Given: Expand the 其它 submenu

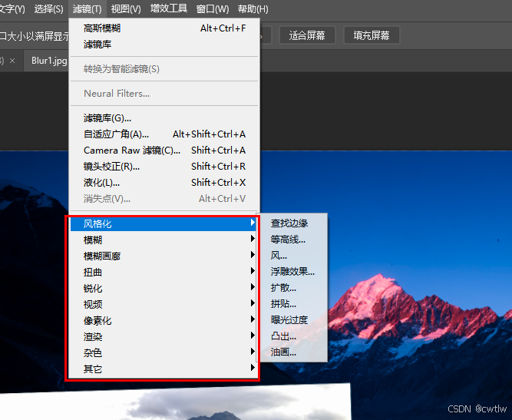Looking at the screenshot, I should (x=164, y=369).
